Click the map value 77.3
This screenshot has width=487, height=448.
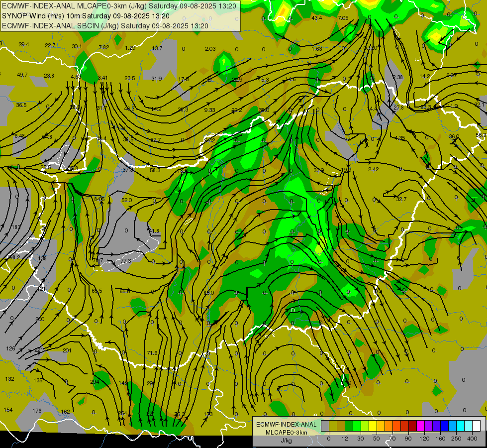click(x=126, y=261)
